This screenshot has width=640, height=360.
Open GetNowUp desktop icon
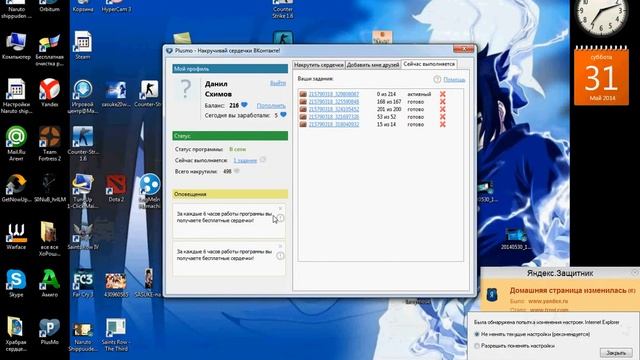[x=16, y=189]
